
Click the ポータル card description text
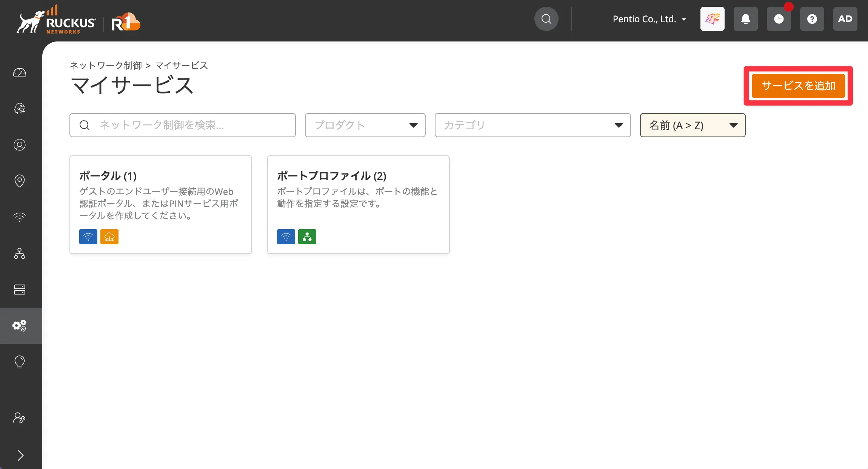pyautogui.click(x=159, y=204)
